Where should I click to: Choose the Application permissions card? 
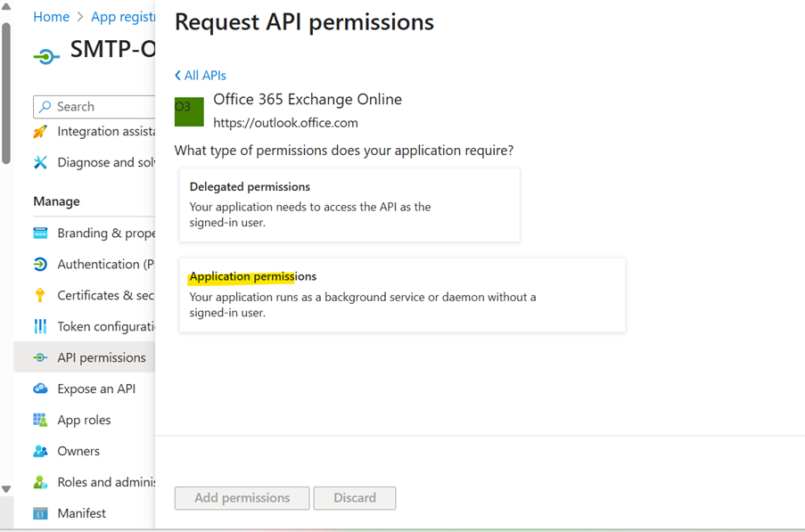point(402,295)
